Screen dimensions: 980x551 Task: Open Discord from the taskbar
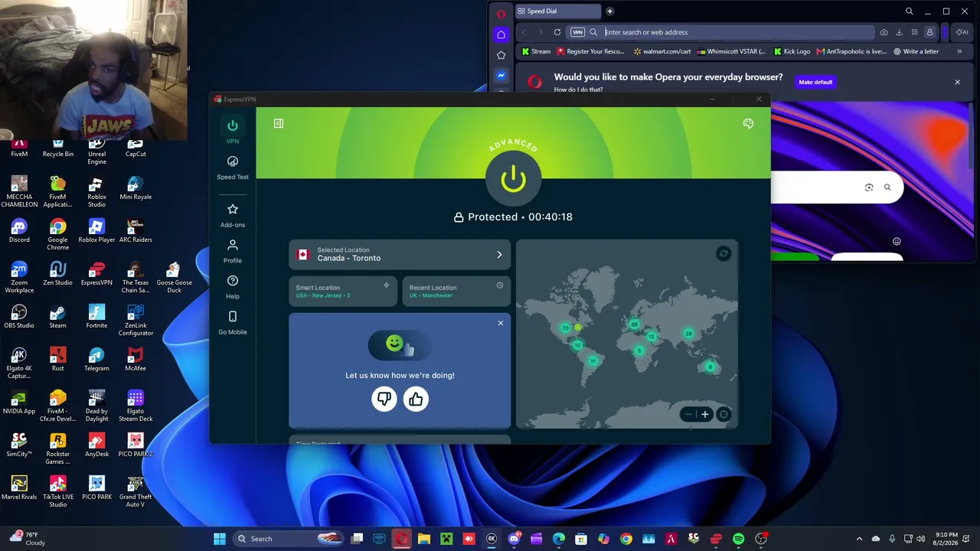coord(514,539)
